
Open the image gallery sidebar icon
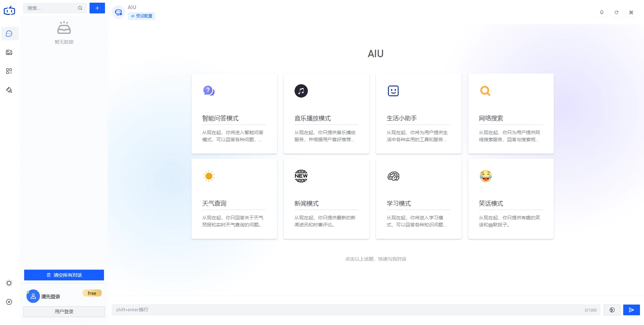point(9,52)
